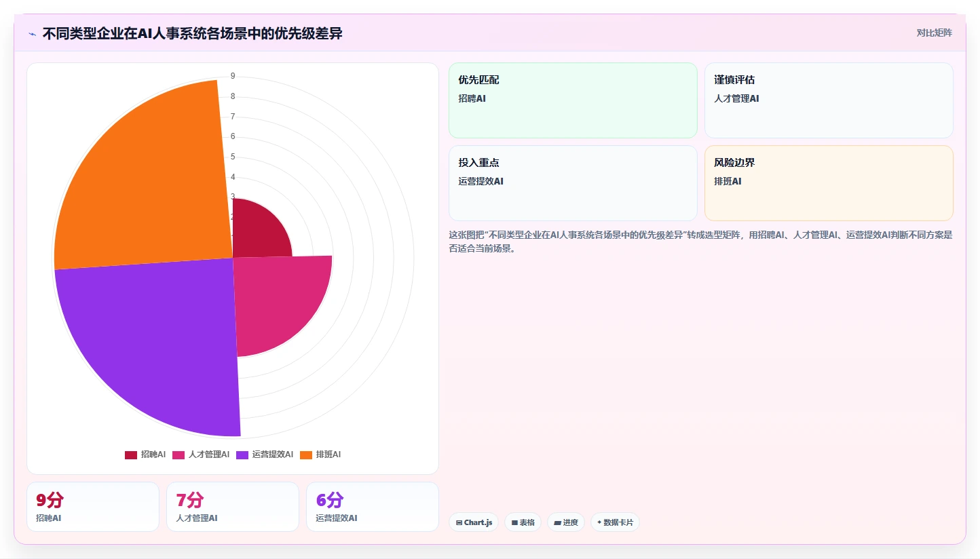Screen dimensions: 980x559
Task: Open the 优先匹配 card
Action: [573, 100]
